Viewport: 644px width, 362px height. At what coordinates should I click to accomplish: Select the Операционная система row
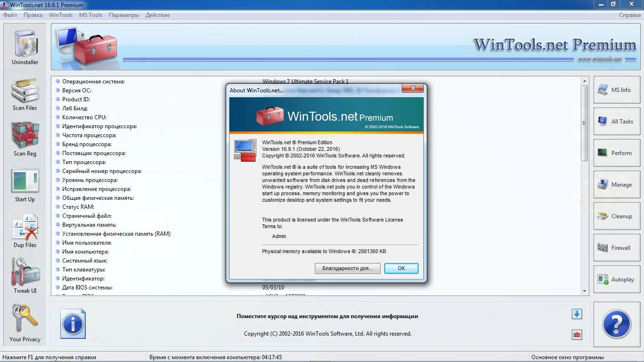click(317, 82)
